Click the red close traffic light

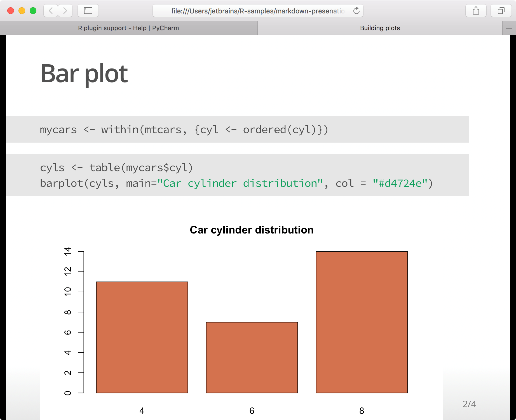[10, 10]
